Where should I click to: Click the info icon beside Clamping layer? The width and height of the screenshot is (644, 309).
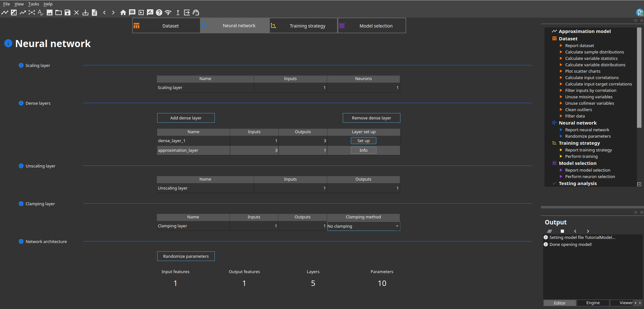click(x=21, y=204)
